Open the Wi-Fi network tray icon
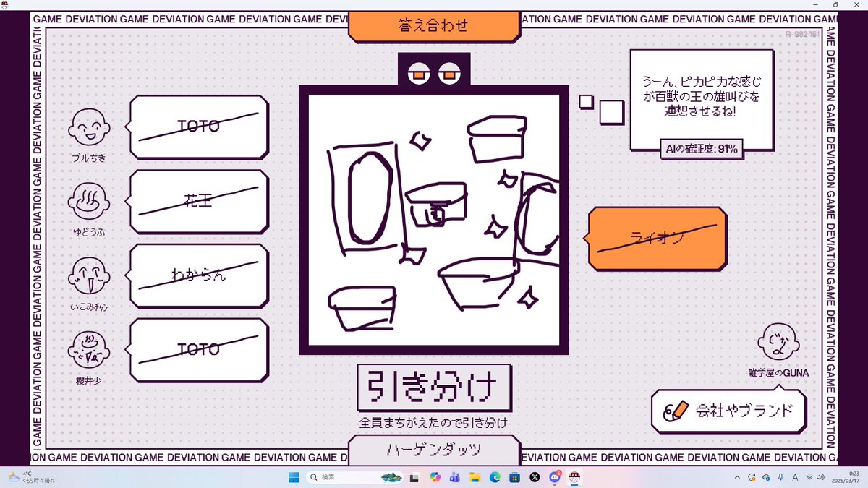 click(x=809, y=477)
